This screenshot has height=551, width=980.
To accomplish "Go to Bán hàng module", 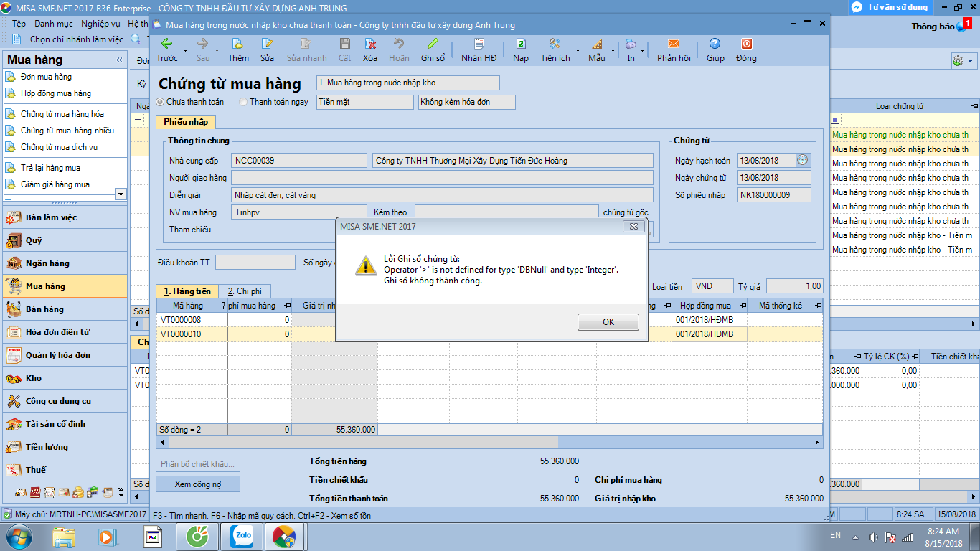I will click(x=65, y=309).
